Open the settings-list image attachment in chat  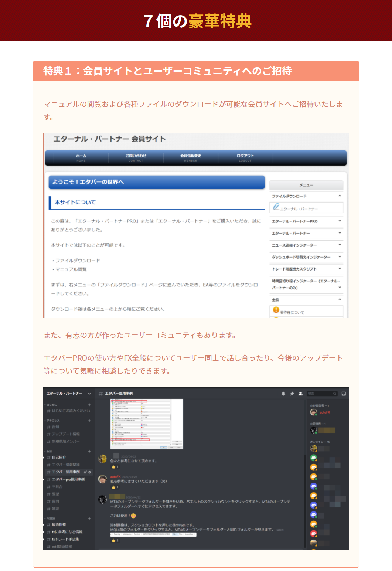tap(147, 424)
